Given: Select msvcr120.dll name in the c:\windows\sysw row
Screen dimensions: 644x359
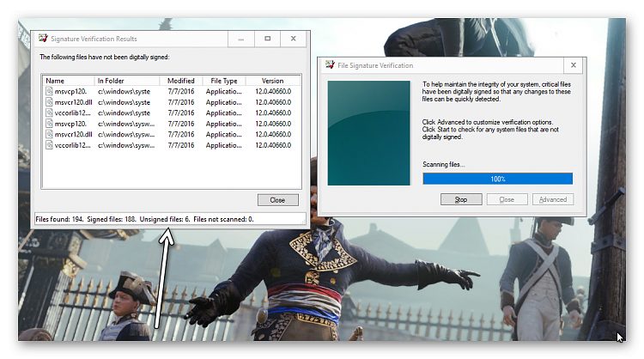Looking at the screenshot, I should pos(74,134).
